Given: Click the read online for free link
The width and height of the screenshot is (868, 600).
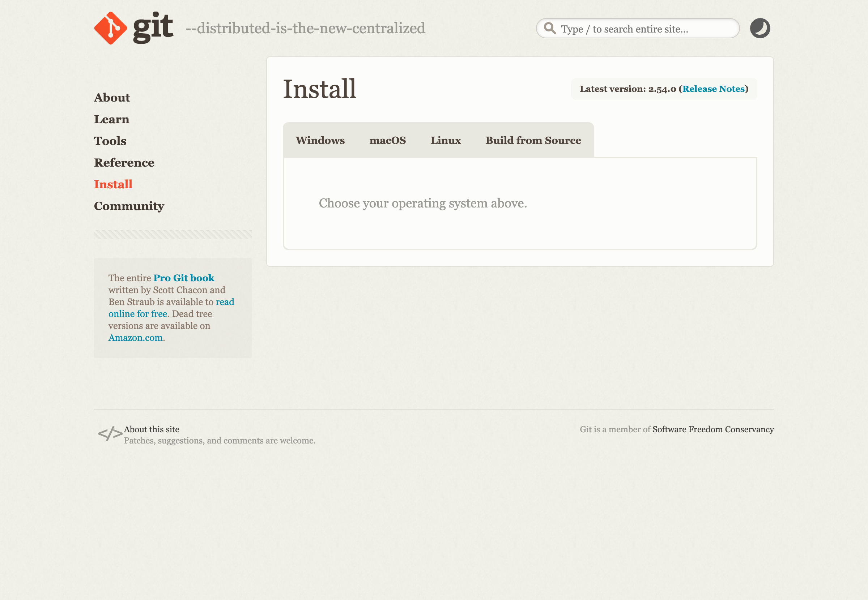Looking at the screenshot, I should (171, 308).
